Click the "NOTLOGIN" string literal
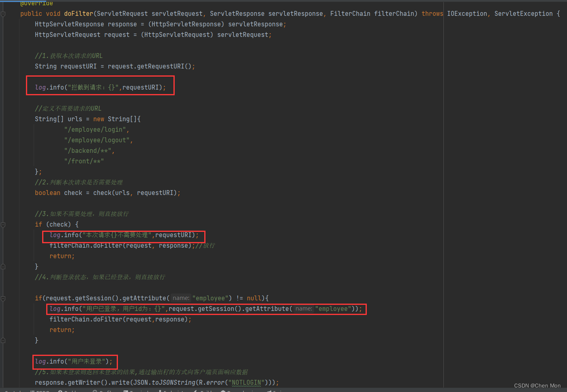This screenshot has height=392, width=567. tap(246, 383)
